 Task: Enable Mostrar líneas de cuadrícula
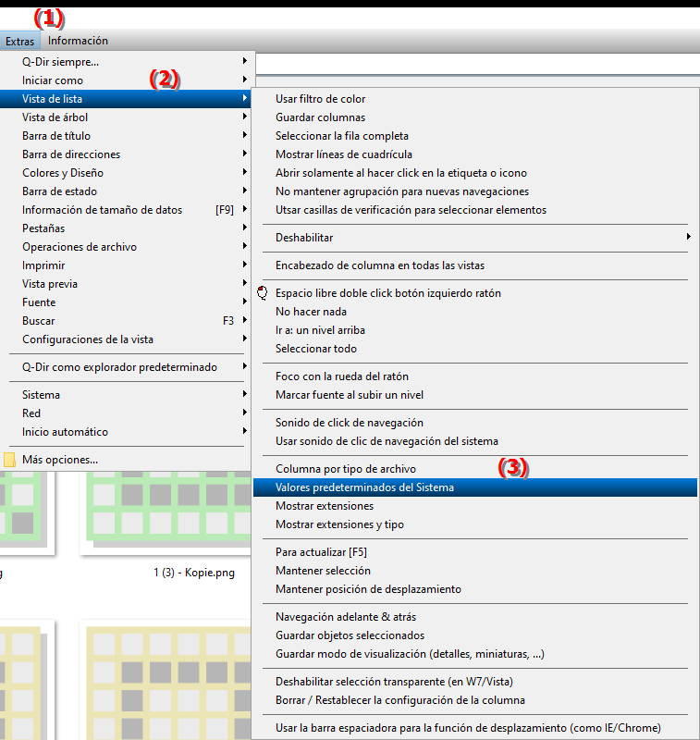coord(343,154)
